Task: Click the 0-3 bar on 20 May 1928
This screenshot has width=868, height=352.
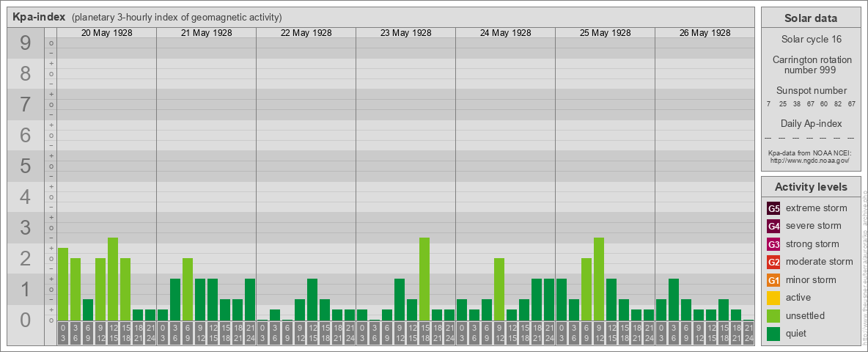Action: pyautogui.click(x=63, y=284)
